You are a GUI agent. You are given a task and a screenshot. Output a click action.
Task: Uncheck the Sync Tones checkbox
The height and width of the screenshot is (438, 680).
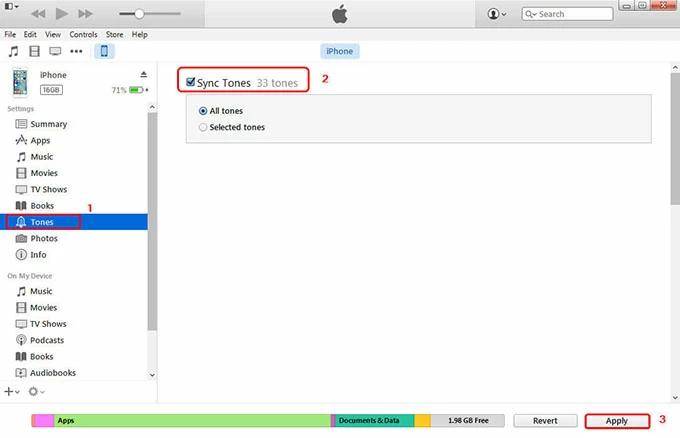coord(190,82)
